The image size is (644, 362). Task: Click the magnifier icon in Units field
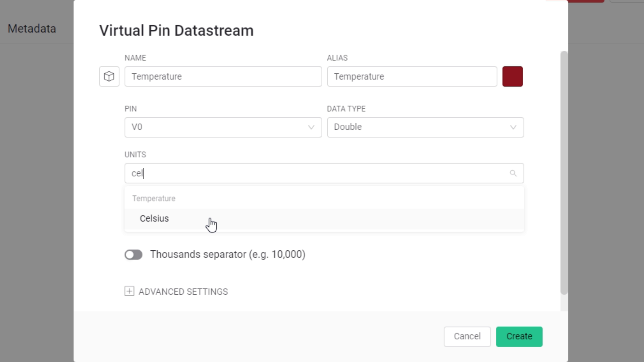(x=513, y=173)
